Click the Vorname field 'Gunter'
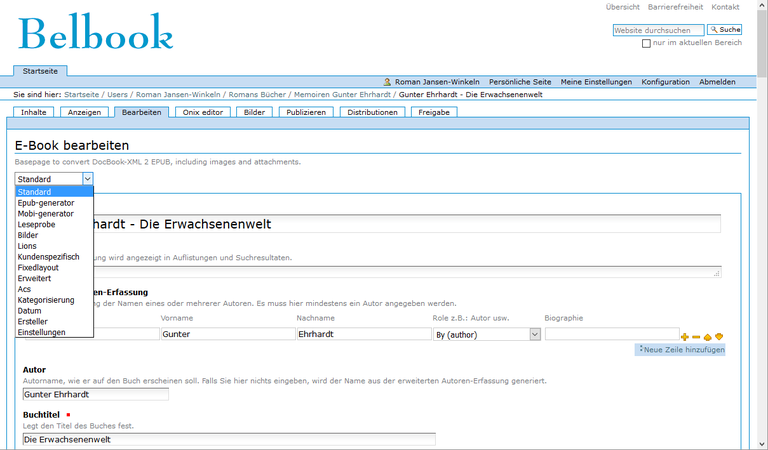Image resolution: width=768 pixels, height=450 pixels. point(228,334)
